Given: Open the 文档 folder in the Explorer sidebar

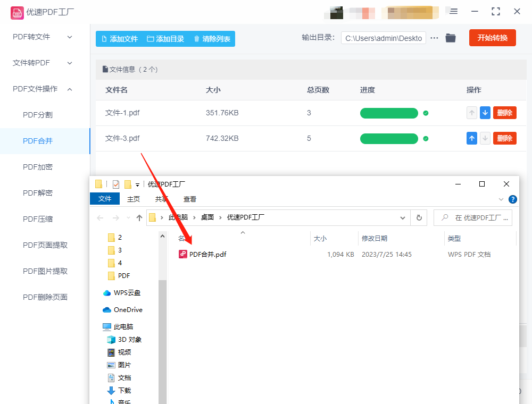Looking at the screenshot, I should click(x=119, y=378).
